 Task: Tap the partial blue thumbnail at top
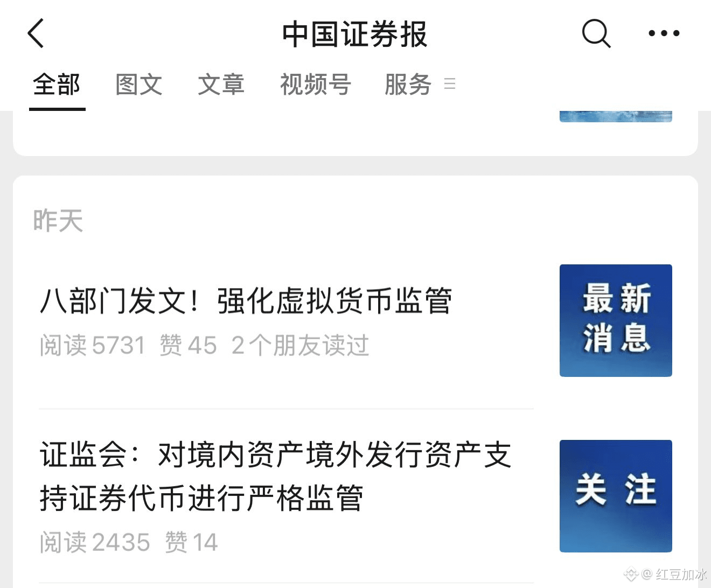pyautogui.click(x=616, y=116)
